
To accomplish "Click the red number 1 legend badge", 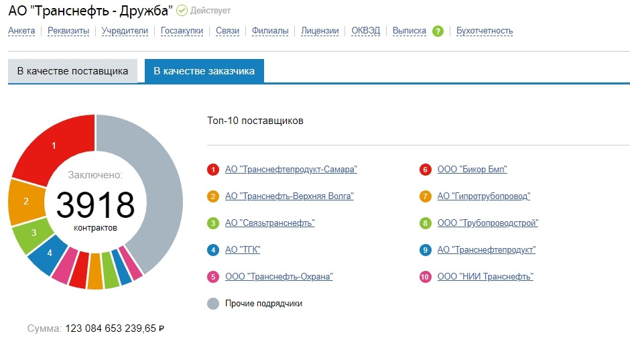I will (x=213, y=170).
